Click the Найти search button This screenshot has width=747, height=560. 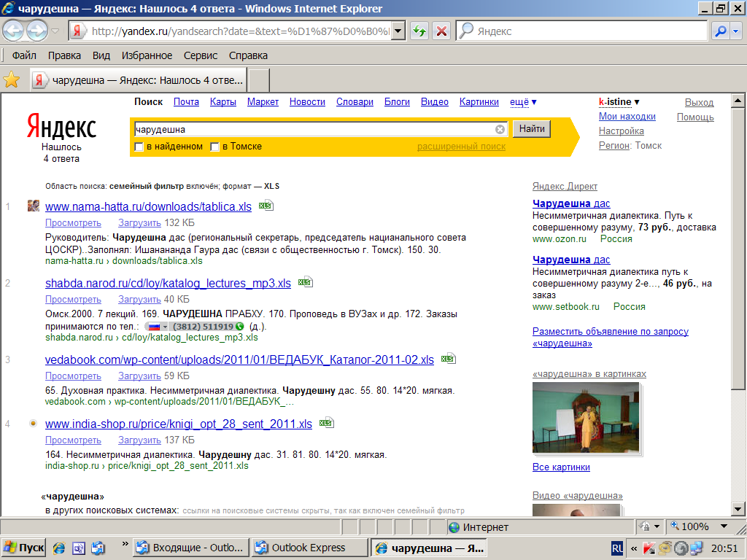[532, 128]
